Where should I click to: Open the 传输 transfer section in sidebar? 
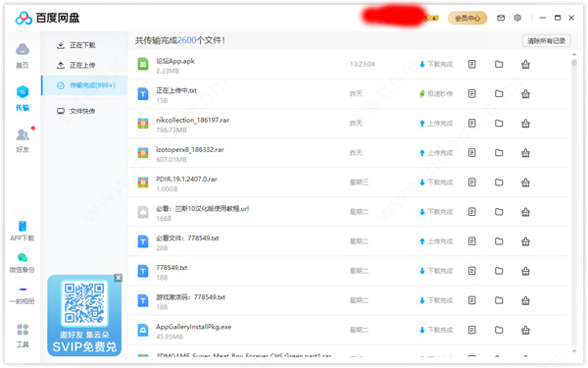pos(23,98)
